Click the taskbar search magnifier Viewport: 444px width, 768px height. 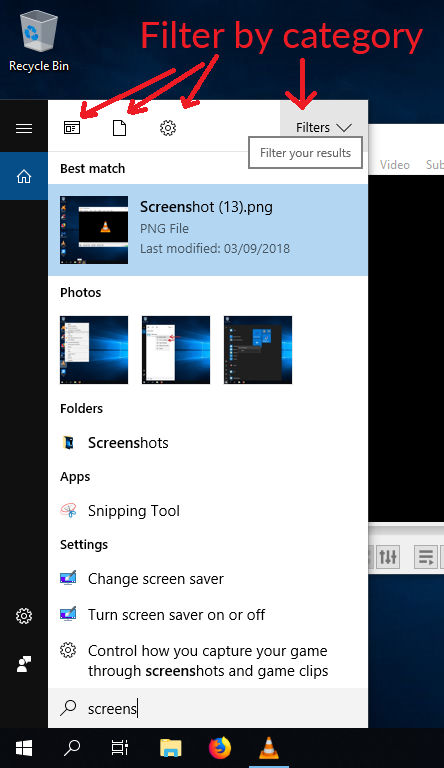click(72, 748)
